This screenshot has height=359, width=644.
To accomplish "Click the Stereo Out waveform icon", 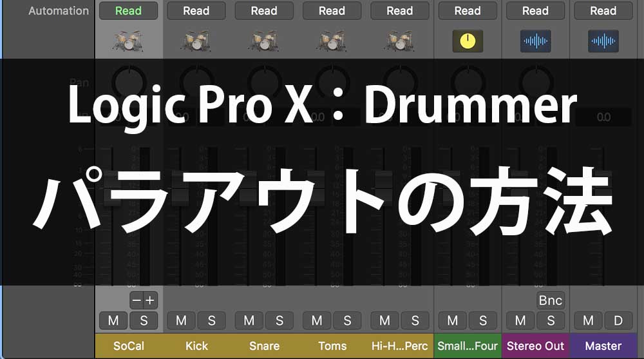I will click(536, 41).
